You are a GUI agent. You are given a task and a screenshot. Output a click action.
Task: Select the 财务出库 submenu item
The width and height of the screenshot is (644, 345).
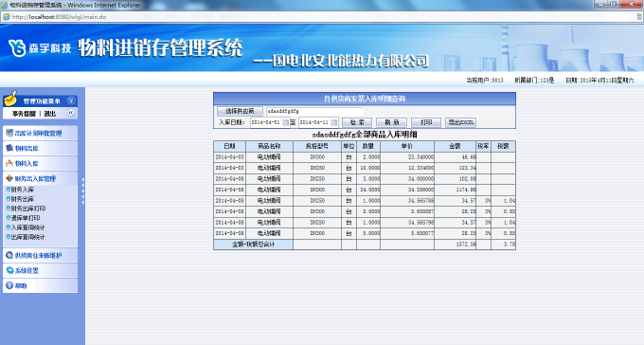pyautogui.click(x=22, y=199)
